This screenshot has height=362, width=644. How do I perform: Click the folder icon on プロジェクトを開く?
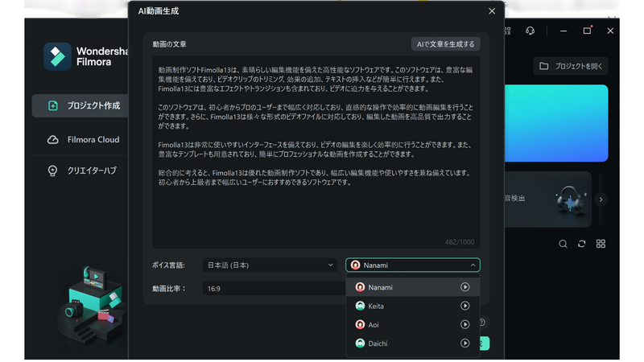click(544, 66)
